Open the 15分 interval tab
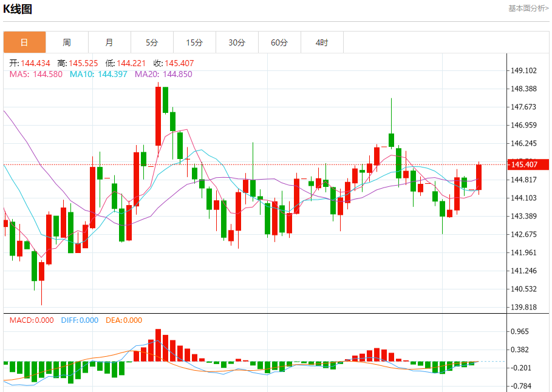This screenshot has width=552, height=392. (x=195, y=42)
